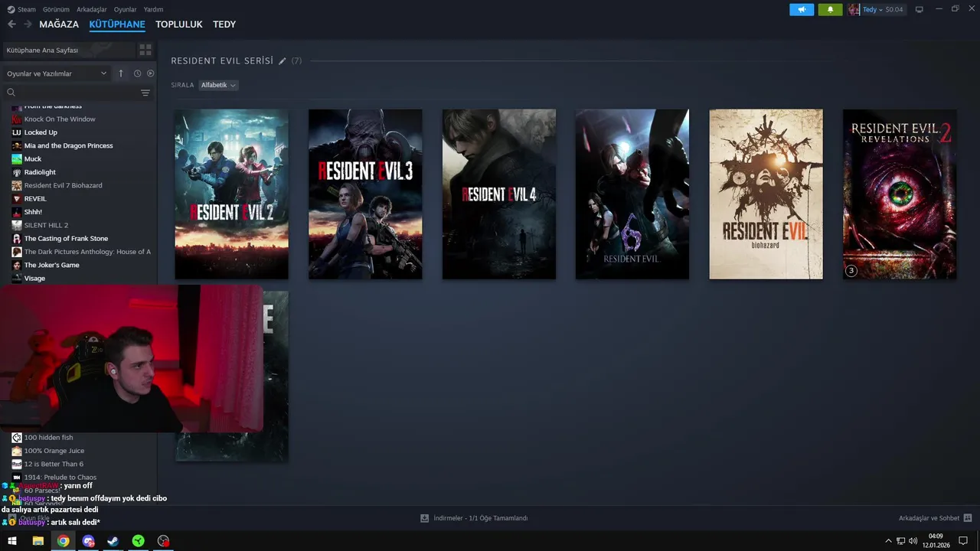Open Windows Start menu
The width and height of the screenshot is (980, 551).
coord(11,541)
